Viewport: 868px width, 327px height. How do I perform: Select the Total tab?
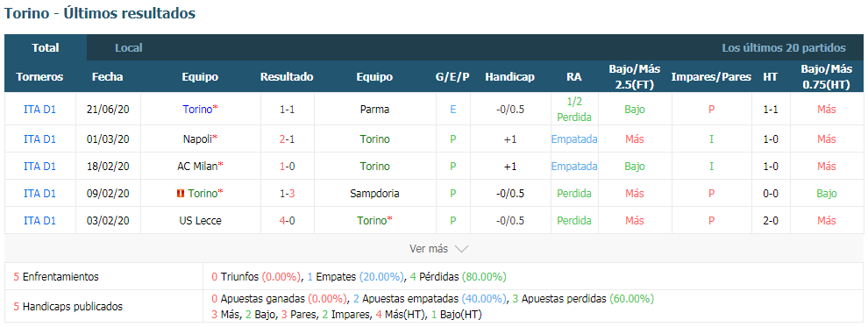(x=46, y=48)
